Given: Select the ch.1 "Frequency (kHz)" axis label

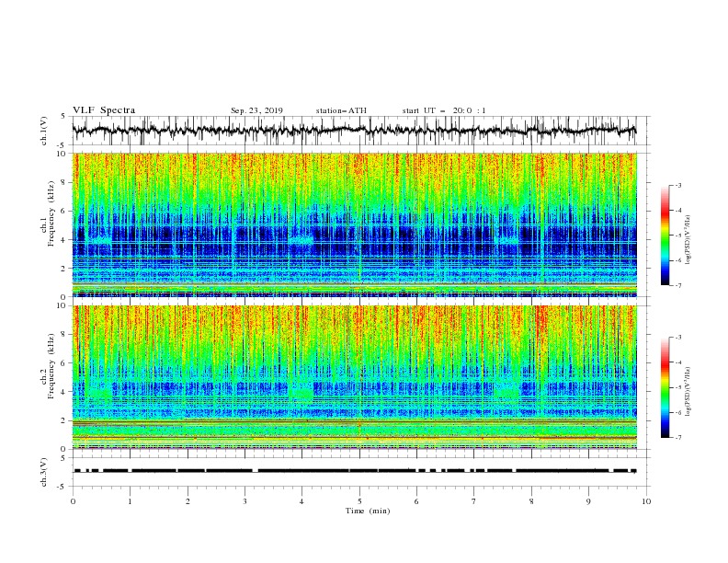Looking at the screenshot, I should 51,214.
